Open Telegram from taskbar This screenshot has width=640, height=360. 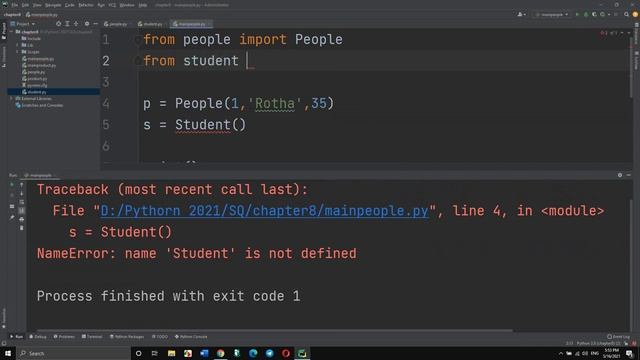[x=269, y=353]
